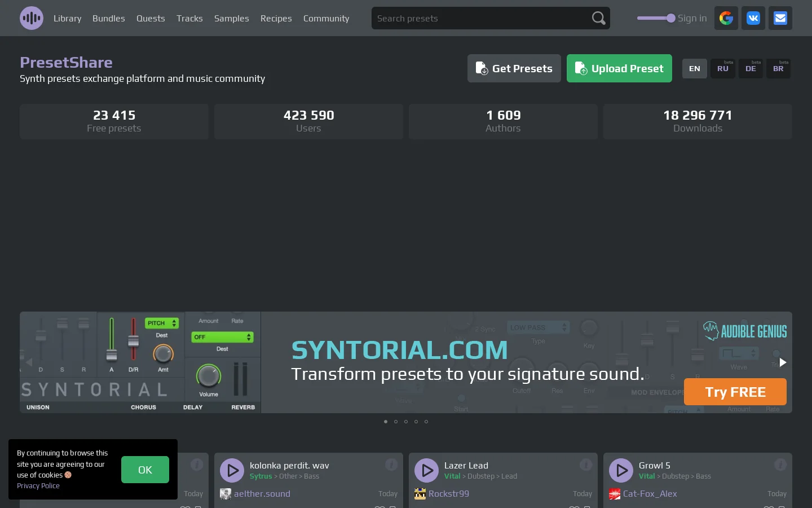Open the Quests page
The height and width of the screenshot is (508, 812).
pyautogui.click(x=151, y=18)
